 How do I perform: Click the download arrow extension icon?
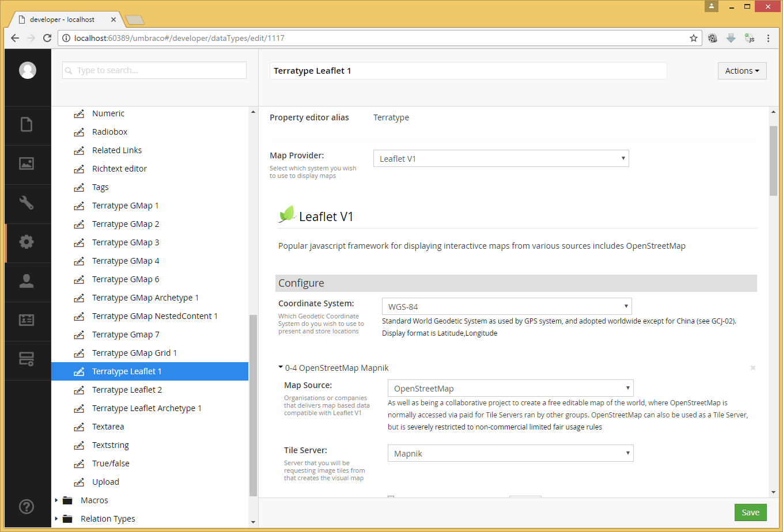(731, 39)
